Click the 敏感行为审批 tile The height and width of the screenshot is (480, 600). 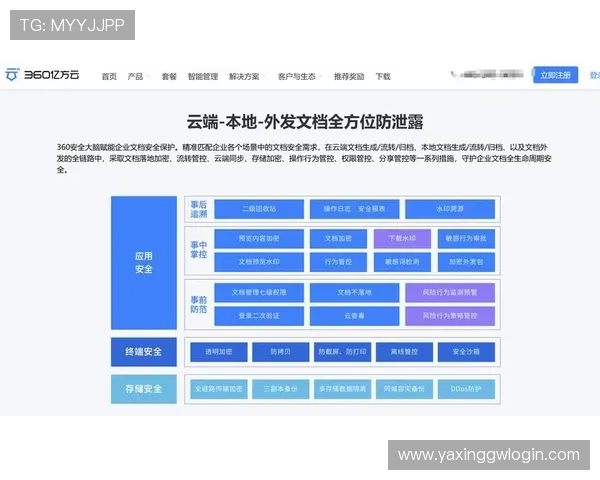click(x=466, y=238)
